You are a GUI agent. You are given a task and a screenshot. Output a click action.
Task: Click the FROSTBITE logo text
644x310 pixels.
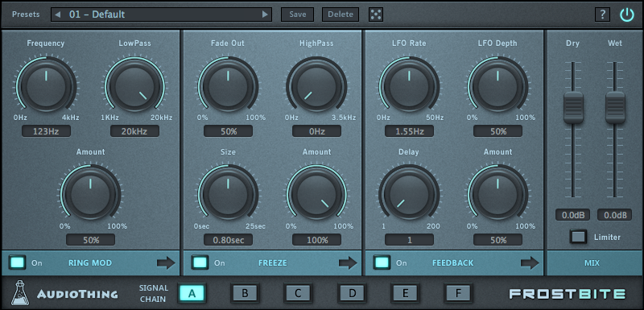click(568, 294)
